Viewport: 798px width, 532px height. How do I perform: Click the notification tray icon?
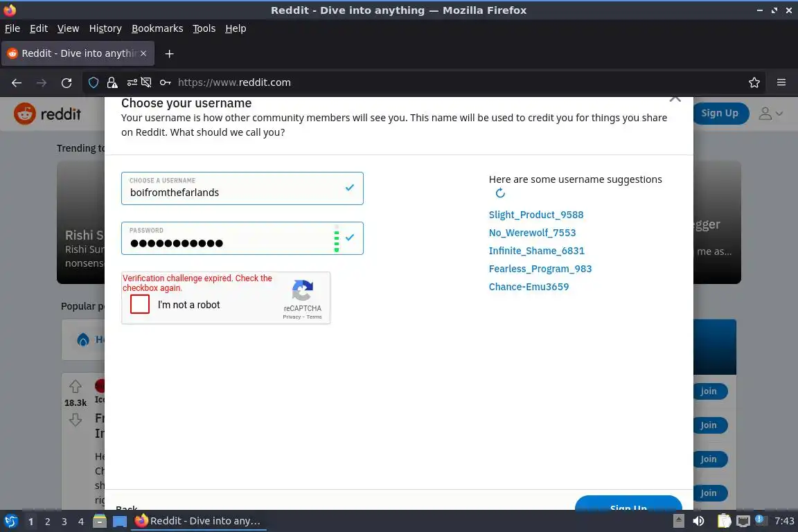pos(760,520)
